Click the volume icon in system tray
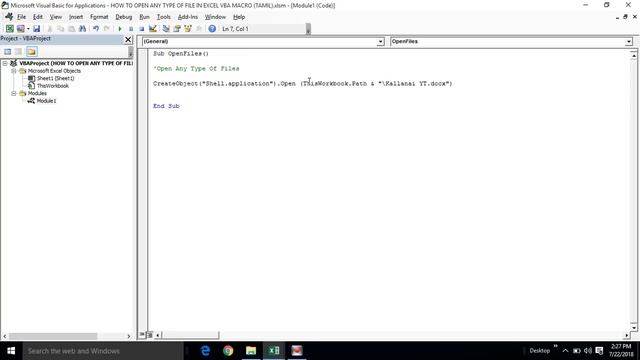The height and width of the screenshot is (360, 640). coord(588,351)
